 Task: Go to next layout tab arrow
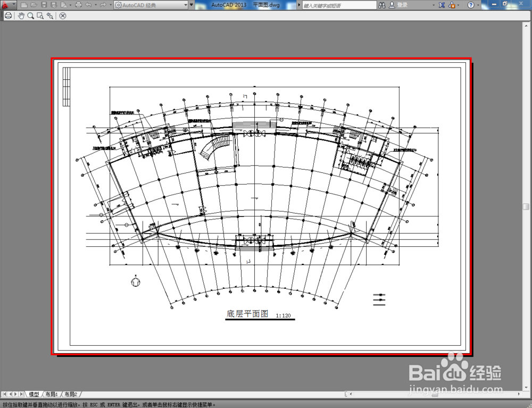click(x=15, y=394)
